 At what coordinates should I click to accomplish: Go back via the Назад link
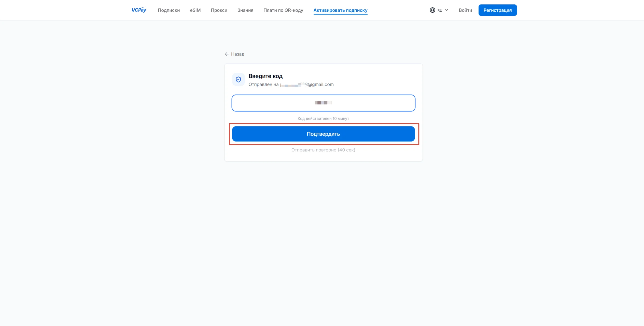pos(237,54)
